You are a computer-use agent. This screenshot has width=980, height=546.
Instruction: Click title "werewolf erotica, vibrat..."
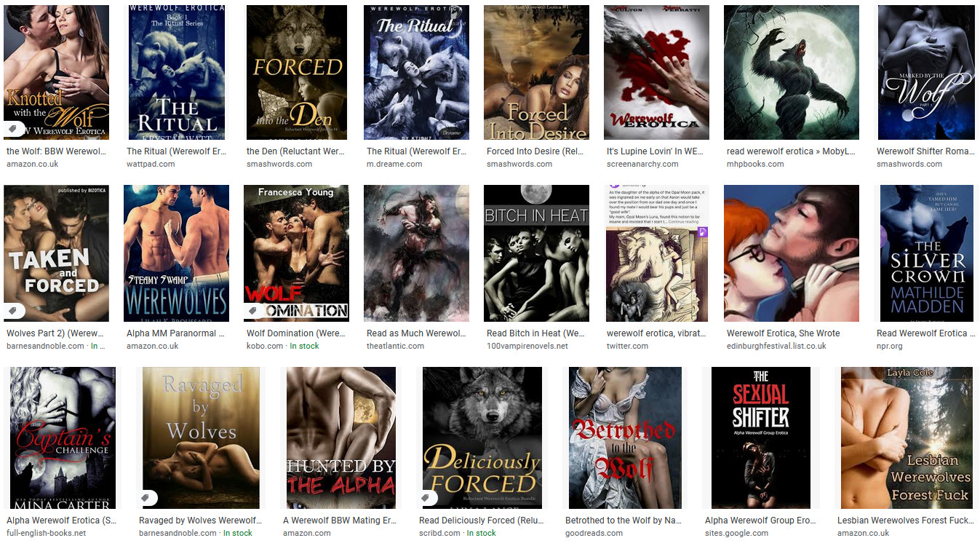656,333
